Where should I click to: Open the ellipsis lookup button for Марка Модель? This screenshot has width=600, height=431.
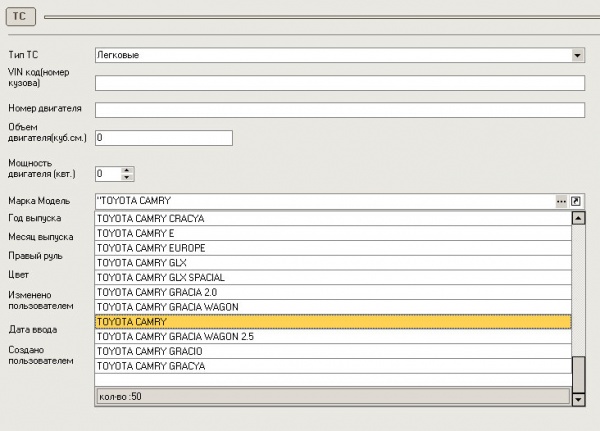(x=562, y=201)
